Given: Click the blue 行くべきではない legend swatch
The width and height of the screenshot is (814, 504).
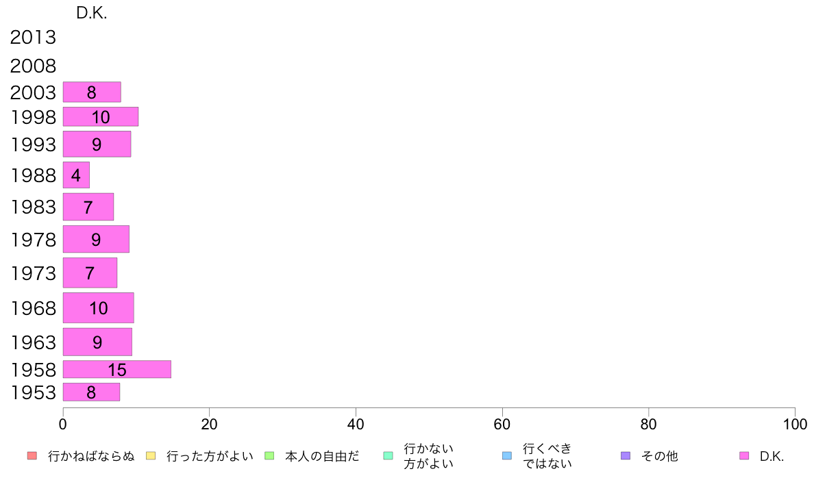Looking at the screenshot, I should (x=506, y=456).
